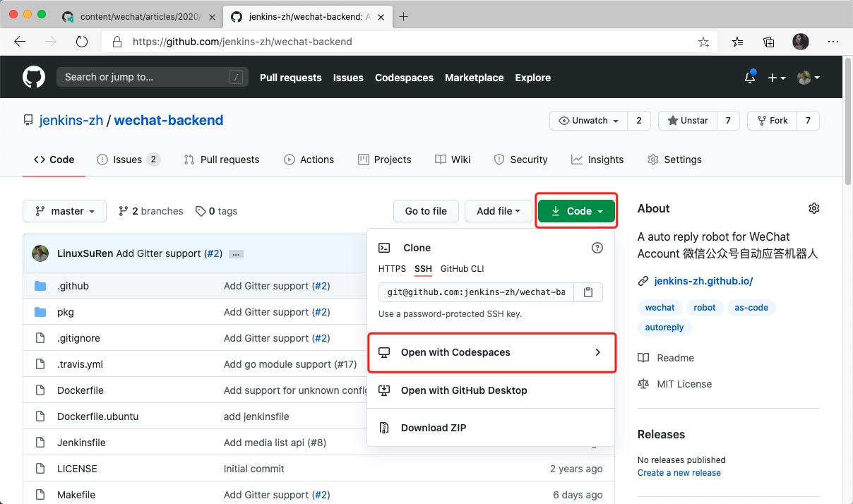Open the create new plus dropdown
Screen dimensions: 853x504
tap(777, 78)
